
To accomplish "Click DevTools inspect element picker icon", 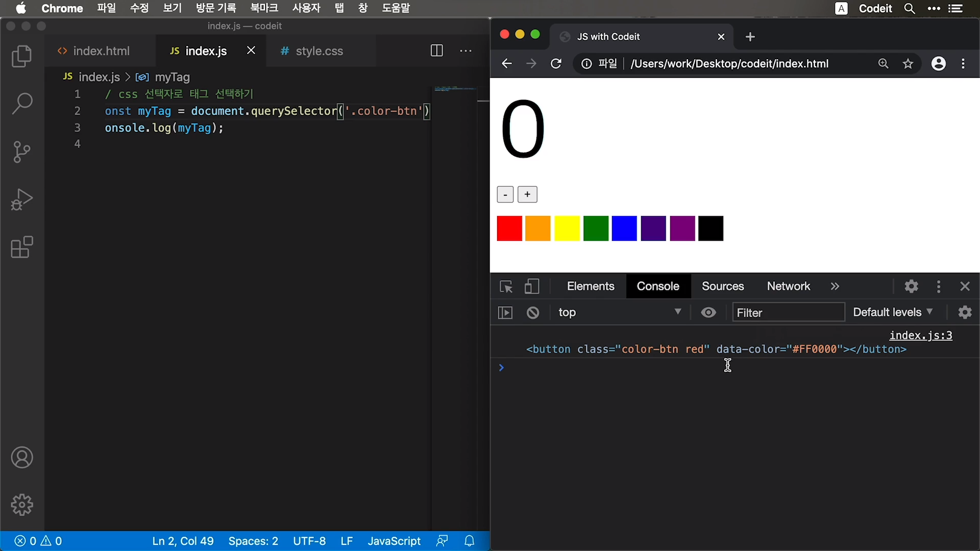I will point(506,287).
